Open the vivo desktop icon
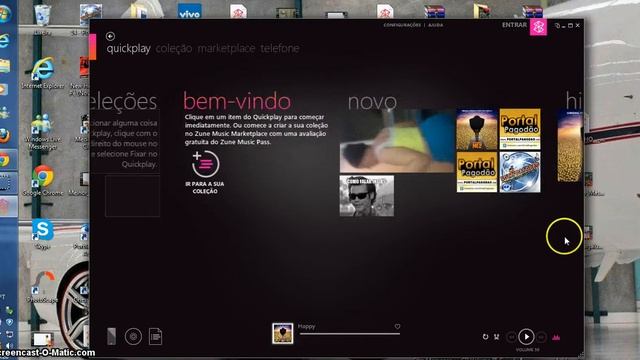This screenshot has height=360, width=640. pyautogui.click(x=190, y=11)
